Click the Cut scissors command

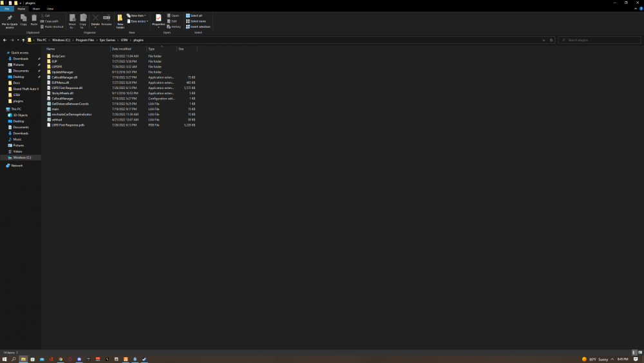[x=45, y=15]
